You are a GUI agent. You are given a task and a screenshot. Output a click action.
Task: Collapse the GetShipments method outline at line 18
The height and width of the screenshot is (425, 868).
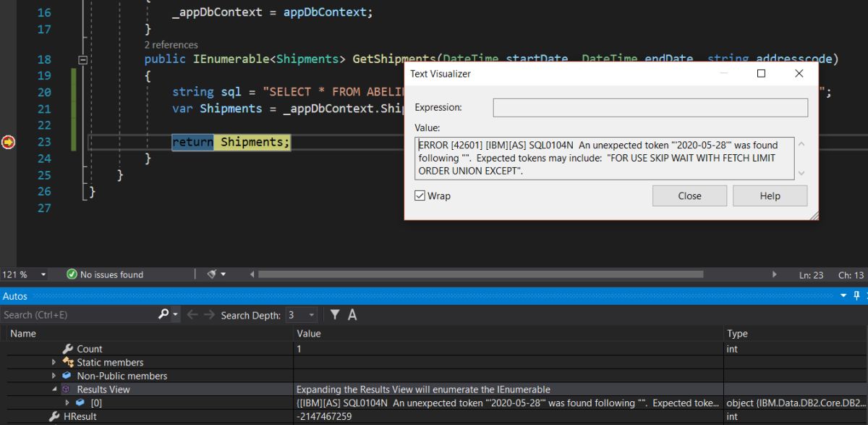(x=82, y=59)
